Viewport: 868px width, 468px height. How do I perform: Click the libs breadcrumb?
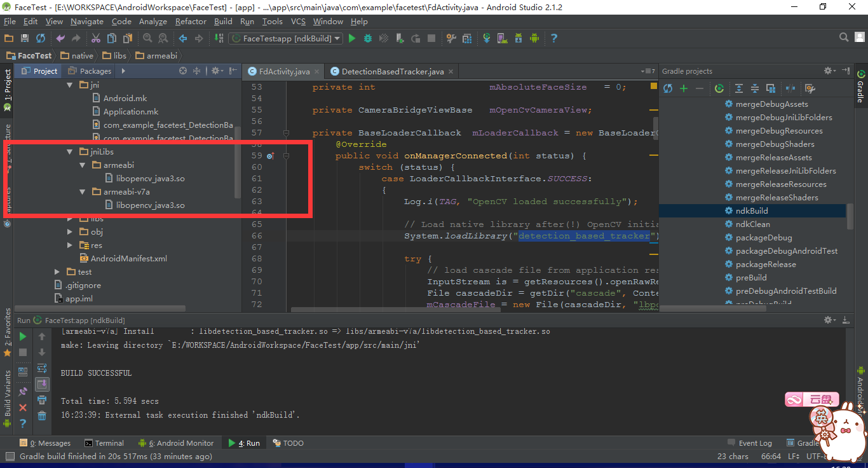click(114, 55)
